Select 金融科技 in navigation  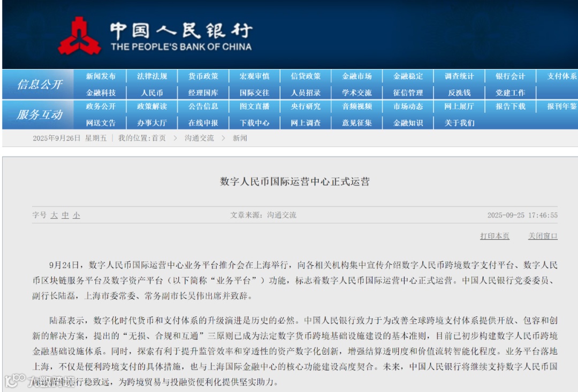101,93
